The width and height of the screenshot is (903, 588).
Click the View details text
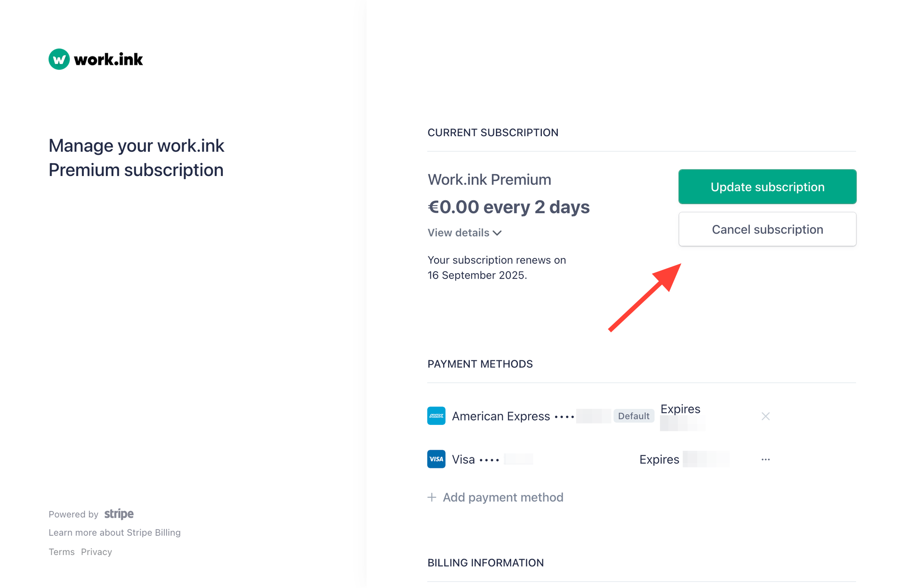click(x=458, y=233)
